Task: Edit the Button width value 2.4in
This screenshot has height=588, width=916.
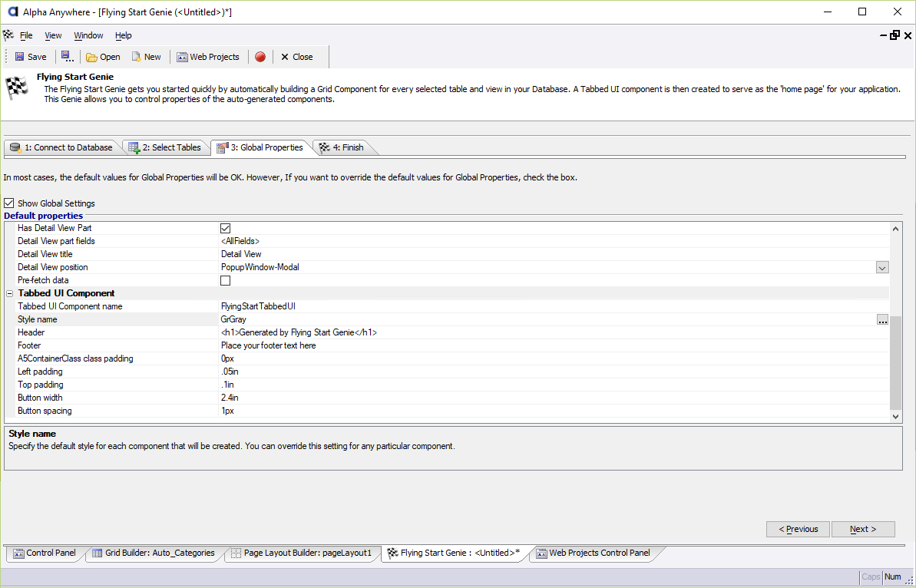Action: [x=553, y=398]
